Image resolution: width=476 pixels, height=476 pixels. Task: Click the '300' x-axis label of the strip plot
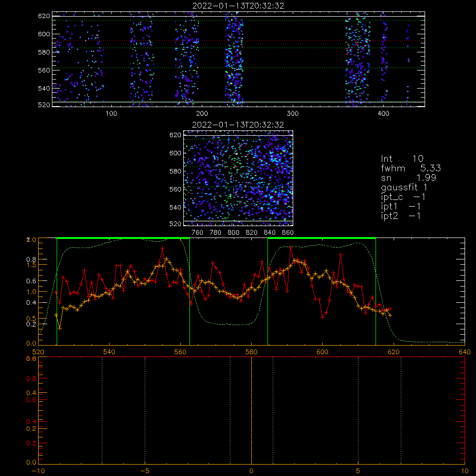click(293, 114)
